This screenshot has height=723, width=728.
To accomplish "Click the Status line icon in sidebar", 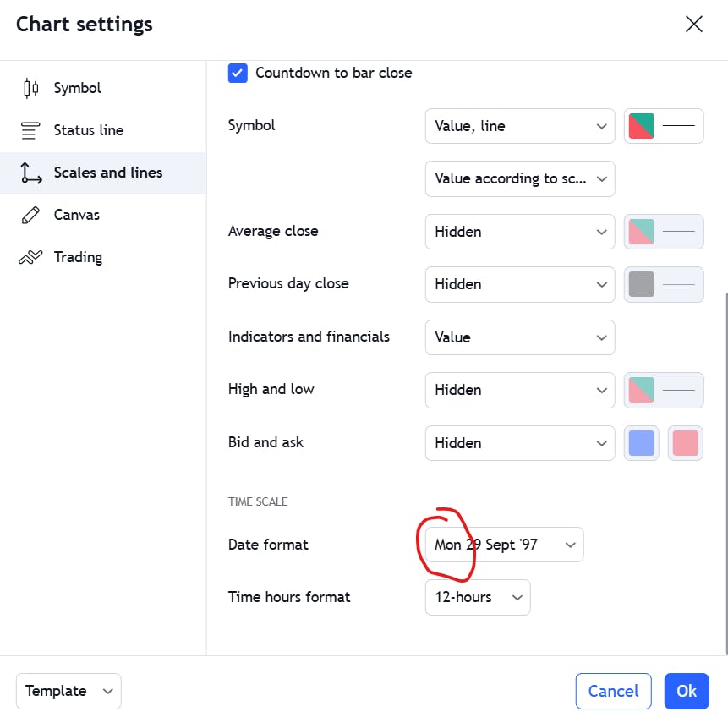I will click(30, 130).
